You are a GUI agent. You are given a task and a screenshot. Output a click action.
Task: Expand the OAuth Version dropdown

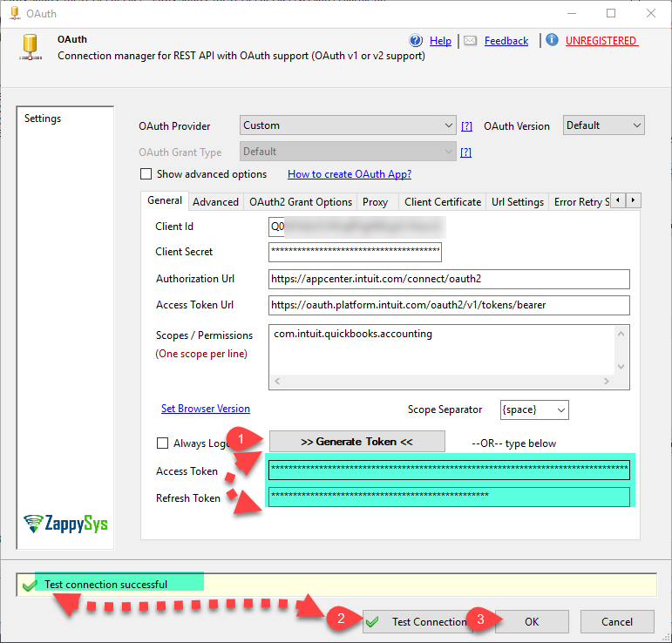click(x=603, y=125)
